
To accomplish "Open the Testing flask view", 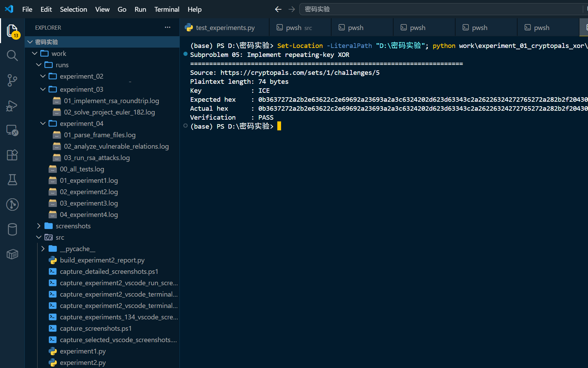I will pos(12,180).
